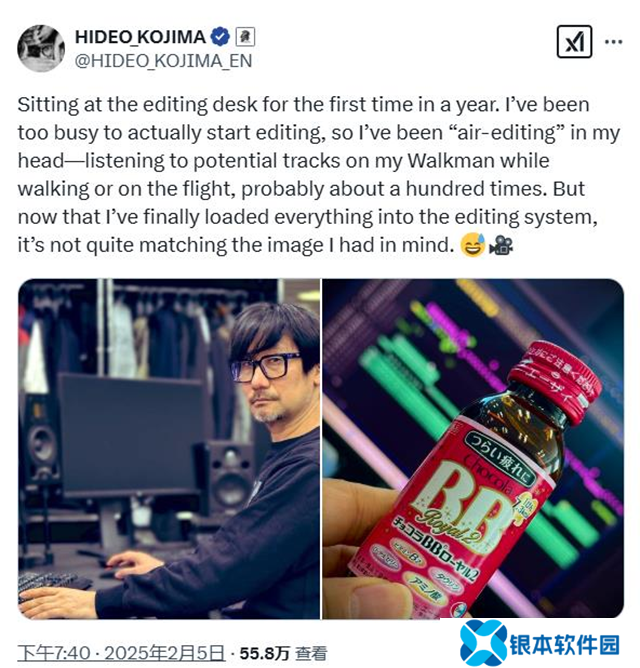Click the sweat-smile emoji in the tweet
640x668 pixels.
[x=473, y=245]
